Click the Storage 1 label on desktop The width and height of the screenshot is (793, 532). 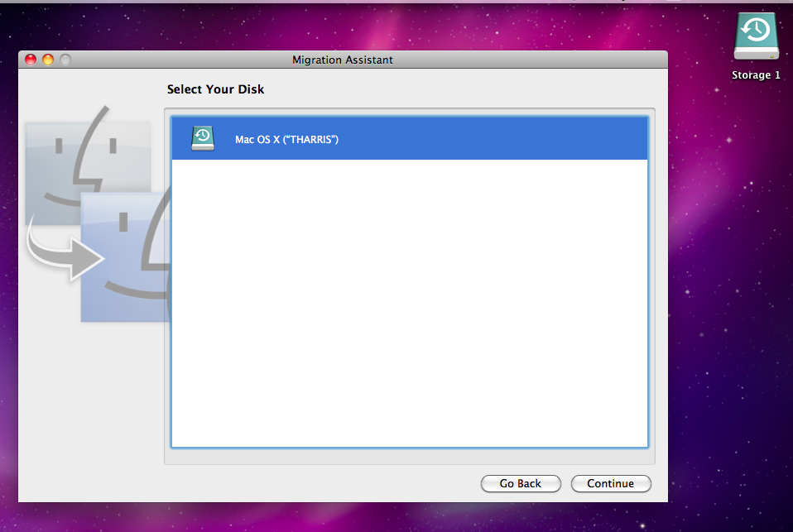(756, 74)
